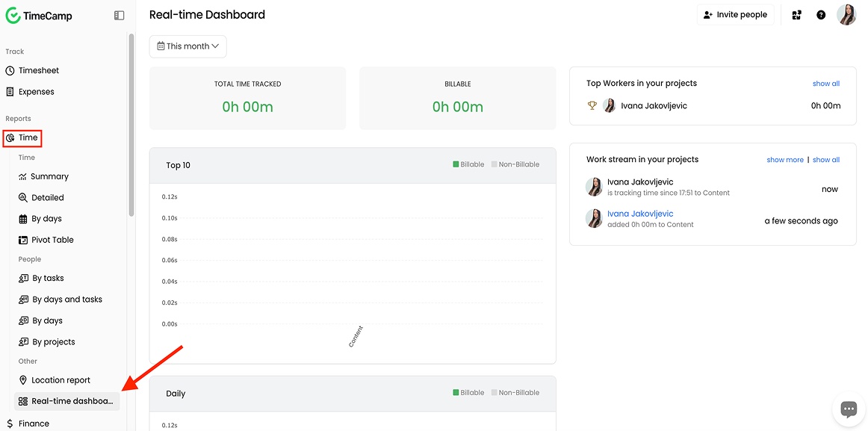Click the Pivot Table report icon
Screen dimensions: 868x431
coord(22,240)
